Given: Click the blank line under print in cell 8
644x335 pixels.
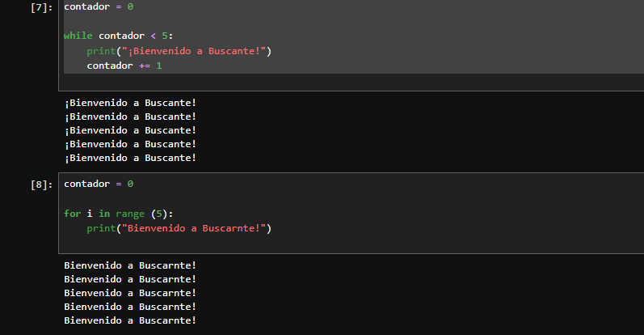Looking at the screenshot, I should pos(242,244).
